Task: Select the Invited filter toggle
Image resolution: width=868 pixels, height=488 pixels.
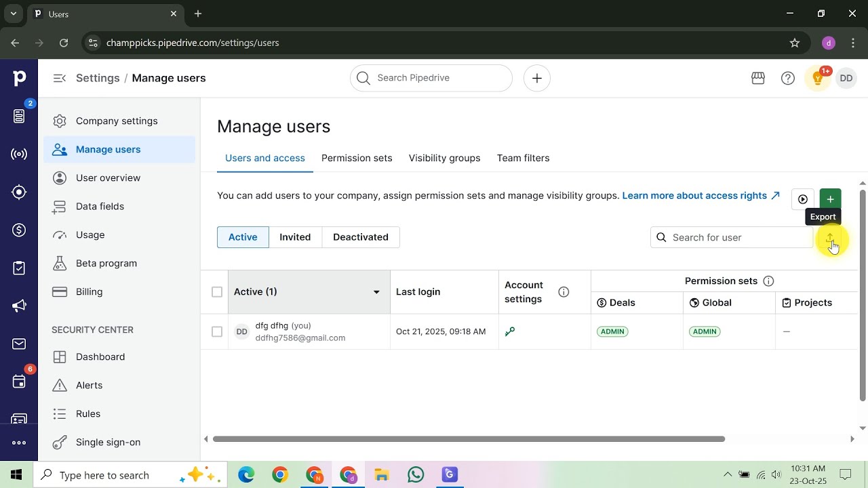Action: click(x=295, y=237)
